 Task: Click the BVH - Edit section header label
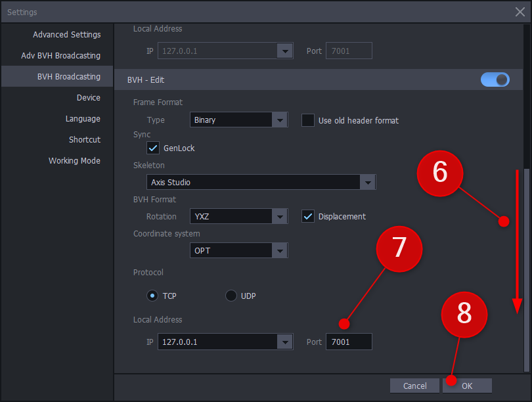tap(146, 80)
